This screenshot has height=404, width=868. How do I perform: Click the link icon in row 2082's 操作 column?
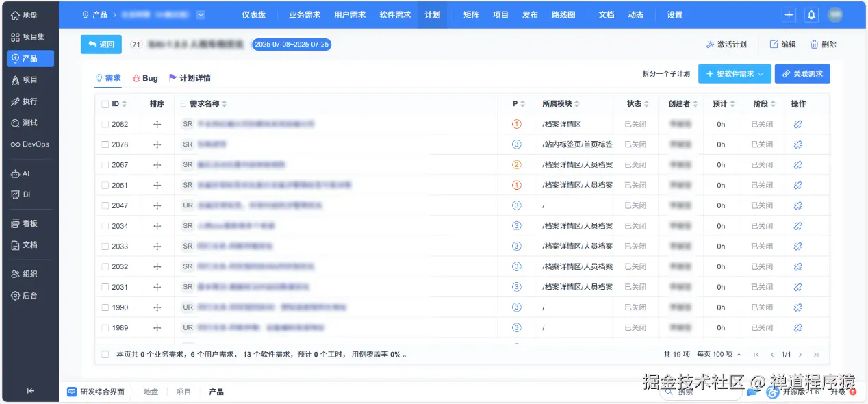pos(798,124)
